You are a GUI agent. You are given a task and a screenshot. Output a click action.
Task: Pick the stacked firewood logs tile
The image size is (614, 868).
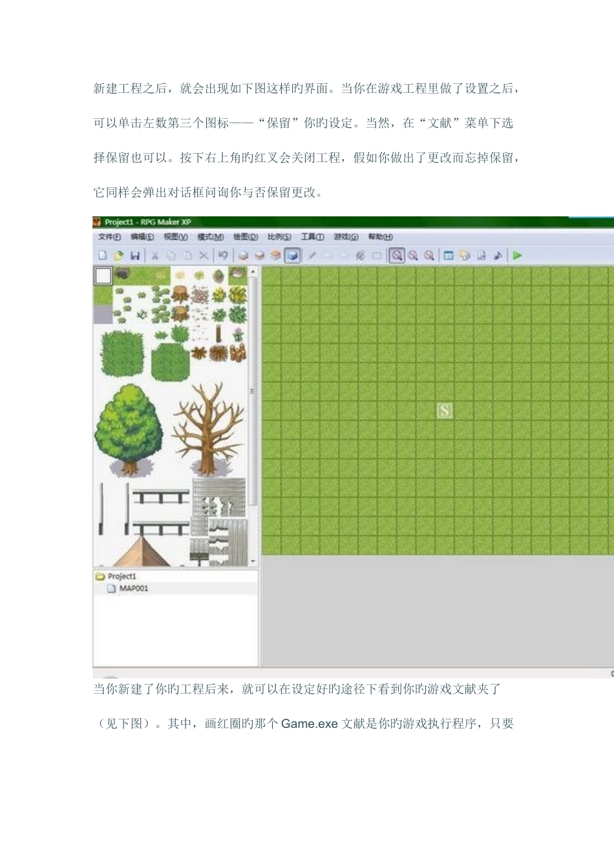coord(238,353)
